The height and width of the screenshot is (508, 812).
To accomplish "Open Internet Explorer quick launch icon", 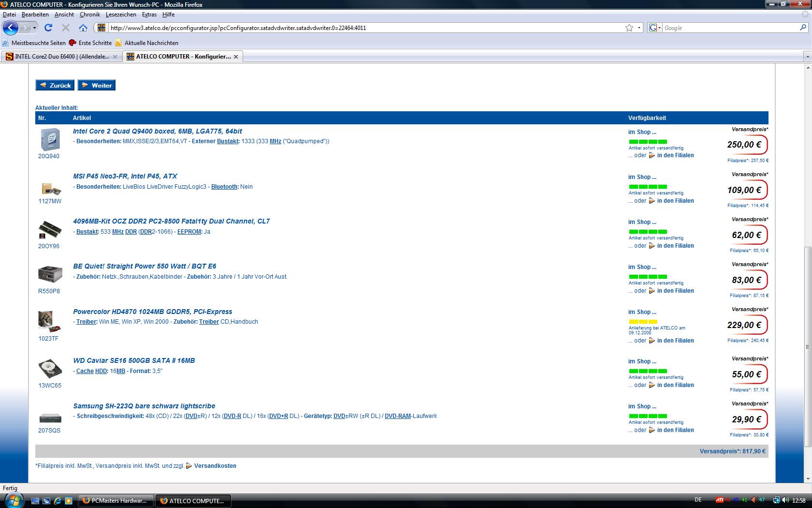I will coord(58,501).
